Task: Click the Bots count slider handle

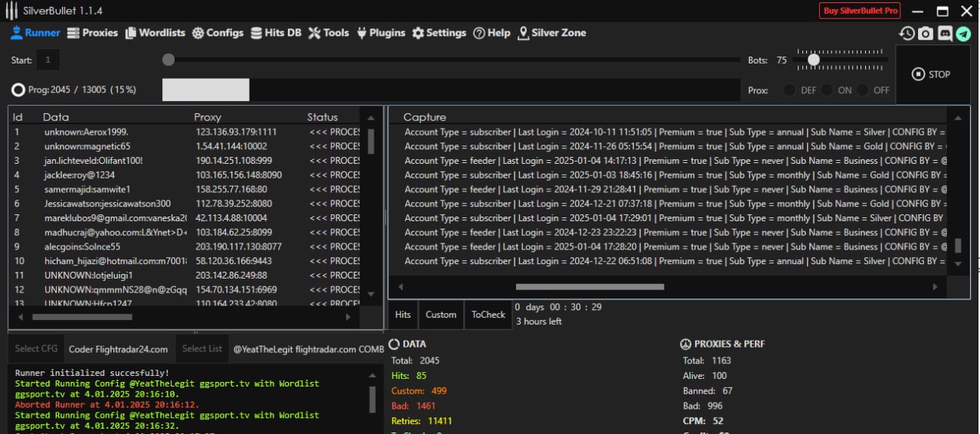Action: [814, 60]
